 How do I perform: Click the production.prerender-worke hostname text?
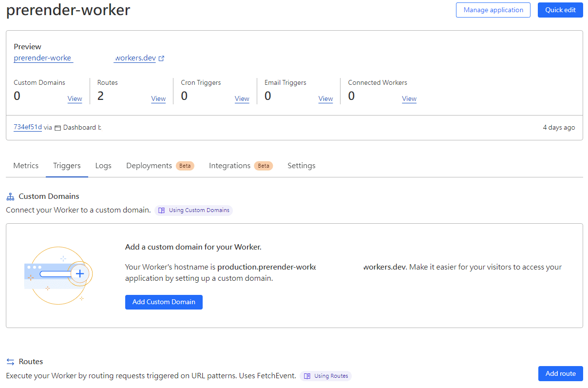(266, 267)
